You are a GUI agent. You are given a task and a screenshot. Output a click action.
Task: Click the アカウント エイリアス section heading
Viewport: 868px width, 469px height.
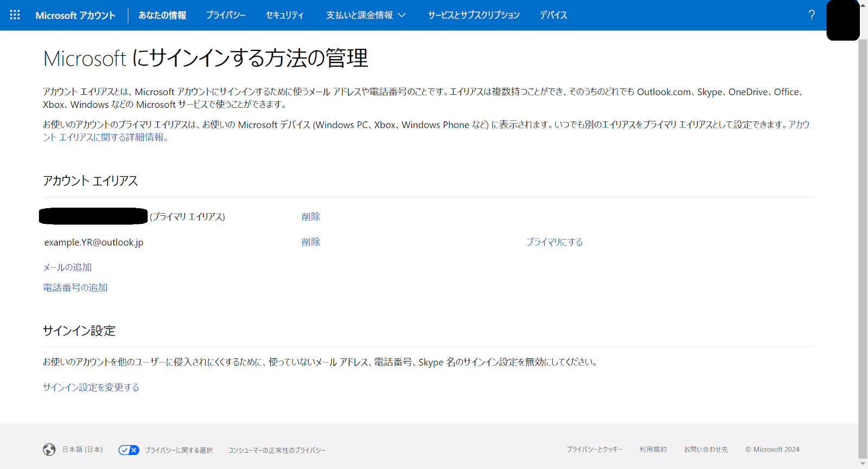point(91,181)
